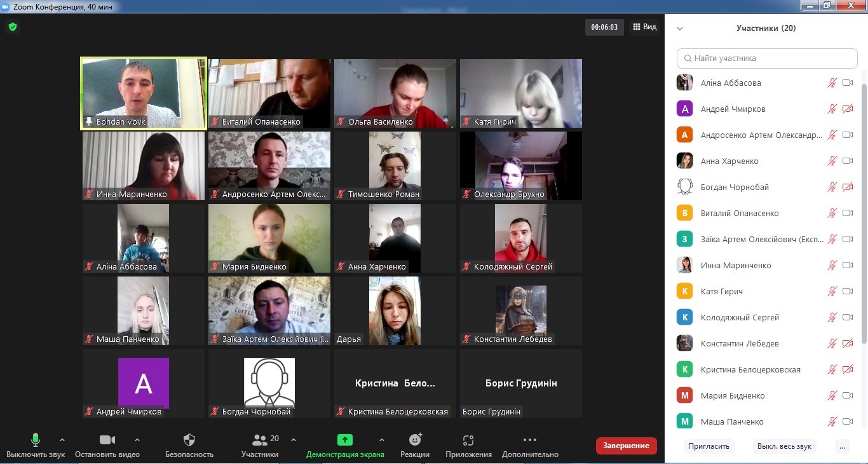
Task: Click the green encryption shield icon
Action: [12, 27]
